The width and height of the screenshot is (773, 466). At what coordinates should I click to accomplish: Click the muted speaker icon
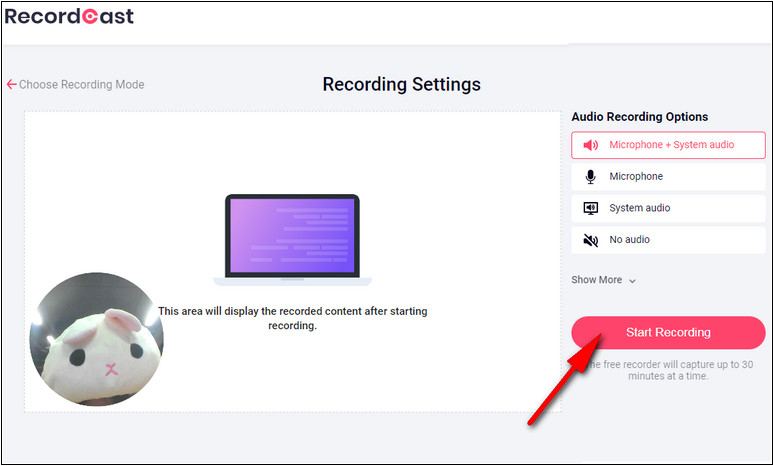tap(590, 240)
